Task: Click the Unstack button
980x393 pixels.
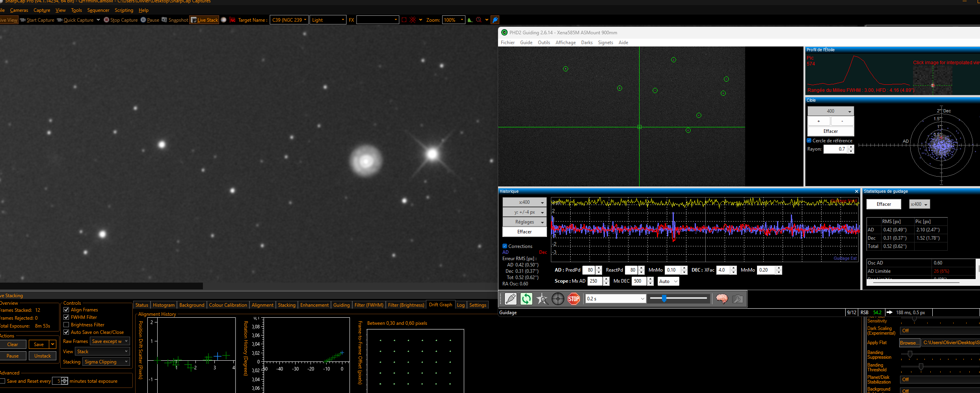Action: [x=43, y=356]
